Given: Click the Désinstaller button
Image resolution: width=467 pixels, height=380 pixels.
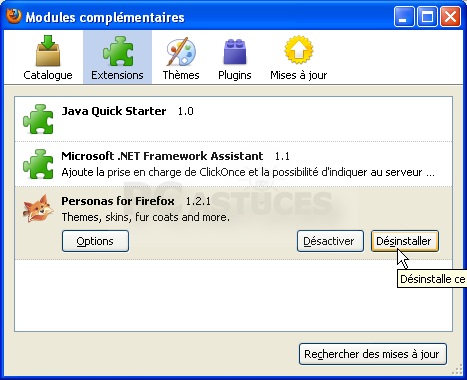Looking at the screenshot, I should [x=405, y=241].
